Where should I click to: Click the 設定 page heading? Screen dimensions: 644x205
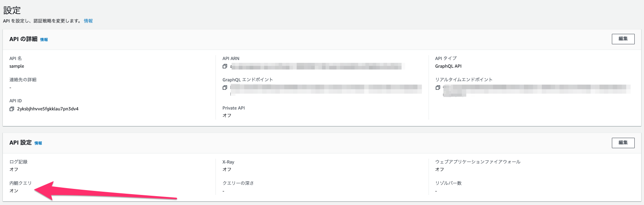[x=12, y=10]
